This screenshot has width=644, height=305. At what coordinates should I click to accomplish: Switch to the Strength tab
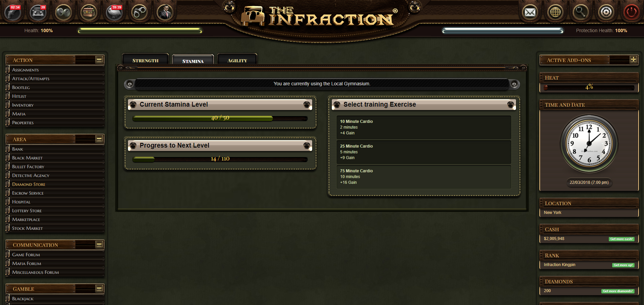coord(145,60)
